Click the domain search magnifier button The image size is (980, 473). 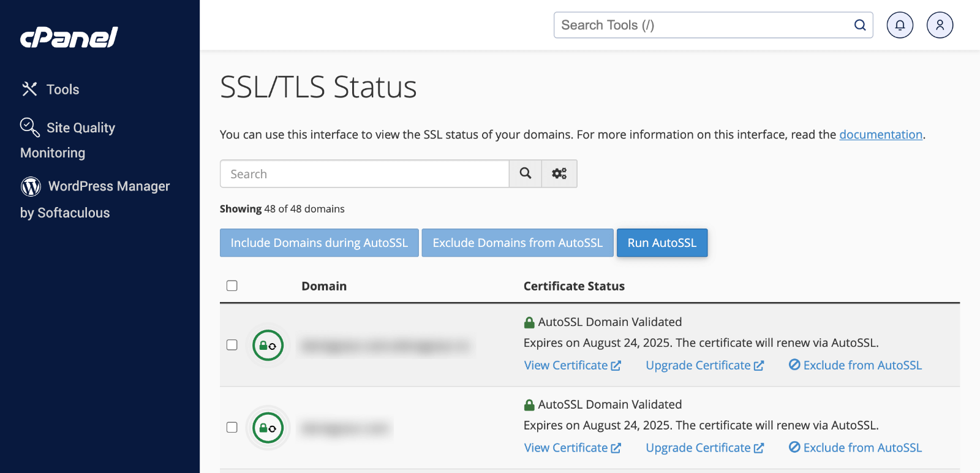coord(526,174)
